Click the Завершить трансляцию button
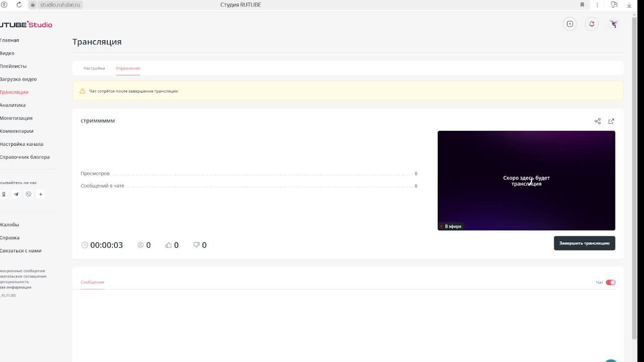The height and width of the screenshot is (362, 644). click(x=585, y=243)
